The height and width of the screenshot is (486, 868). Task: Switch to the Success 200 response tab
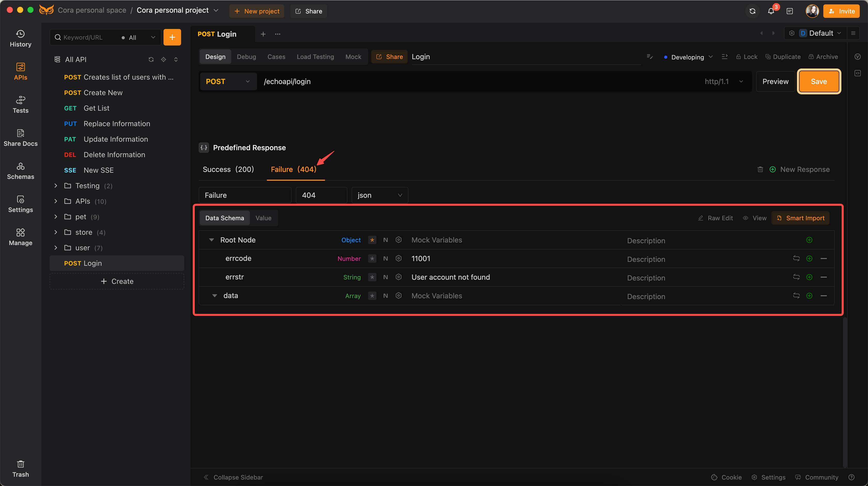click(x=229, y=169)
